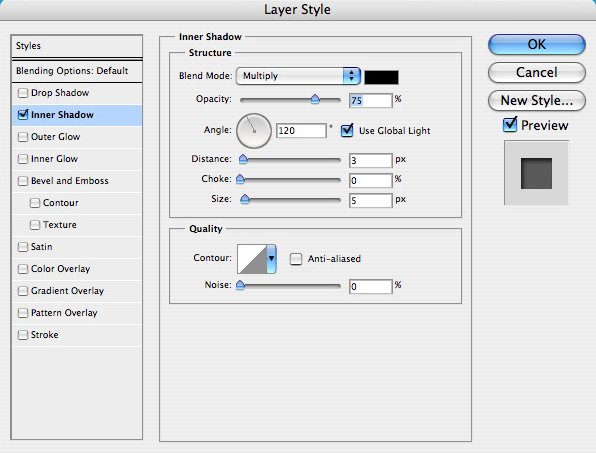Click the OK button
The height and width of the screenshot is (453, 596).
[536, 44]
